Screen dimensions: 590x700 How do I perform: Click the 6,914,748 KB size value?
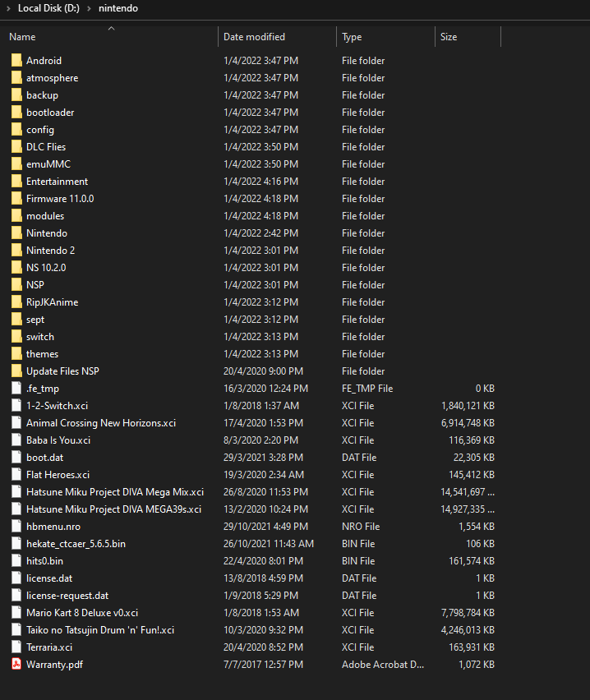(468, 423)
